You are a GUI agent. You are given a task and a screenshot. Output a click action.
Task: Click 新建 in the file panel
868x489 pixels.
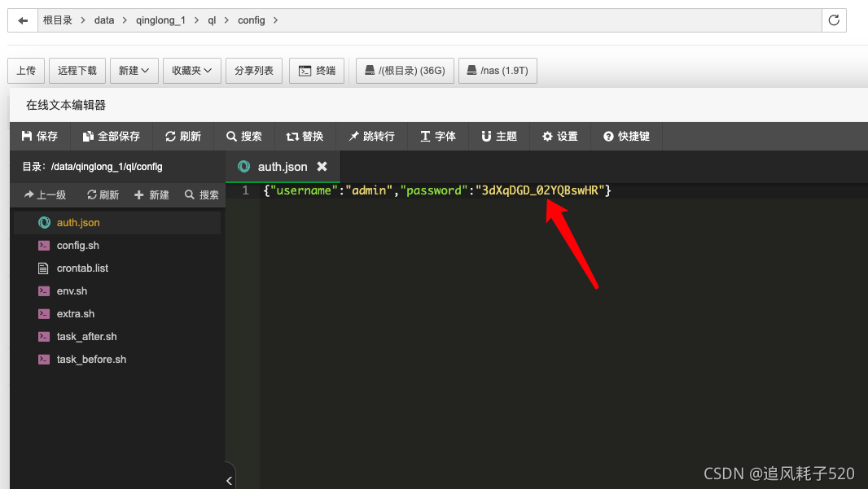pos(151,194)
